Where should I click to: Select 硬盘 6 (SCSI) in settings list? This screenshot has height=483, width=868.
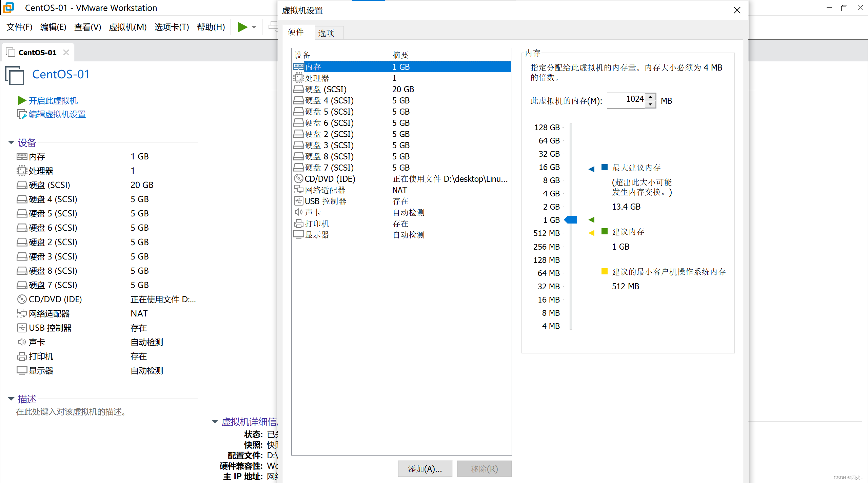pyautogui.click(x=401, y=123)
